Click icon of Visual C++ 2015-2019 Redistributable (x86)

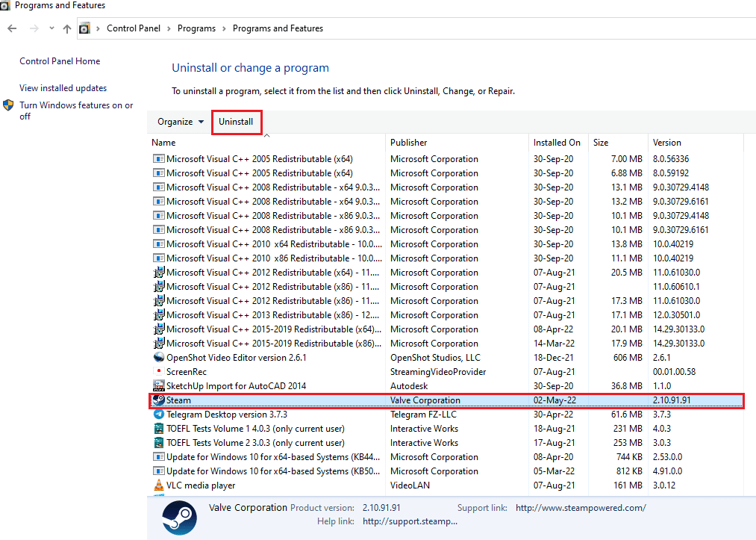click(x=159, y=343)
